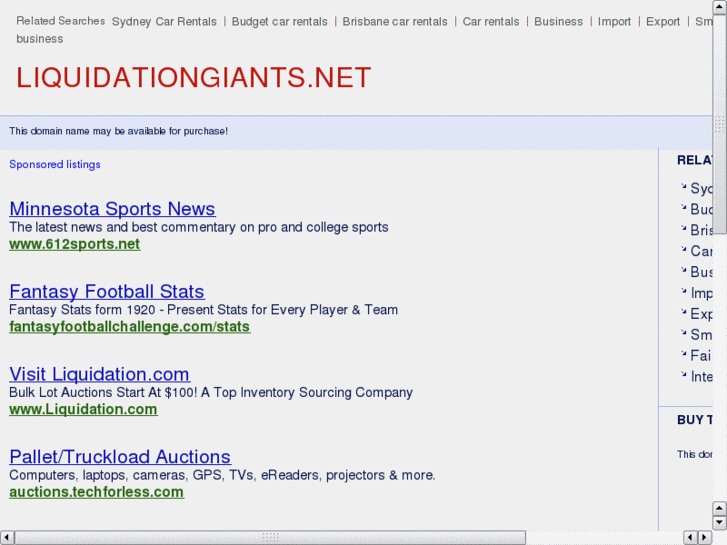Click the Minnesota Sports News description text

point(199,227)
